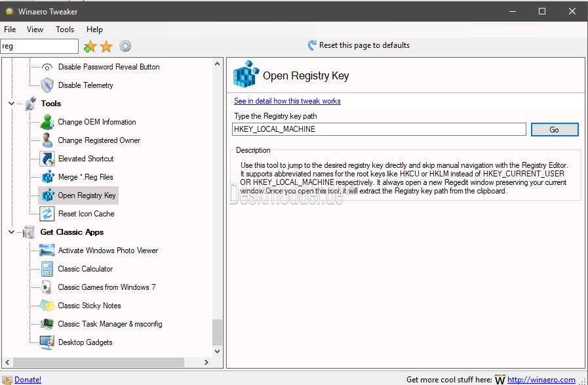Viewport: 588px width, 385px height.
Task: Click the Activate Windows Photo Viewer picture icon
Action: (x=47, y=251)
